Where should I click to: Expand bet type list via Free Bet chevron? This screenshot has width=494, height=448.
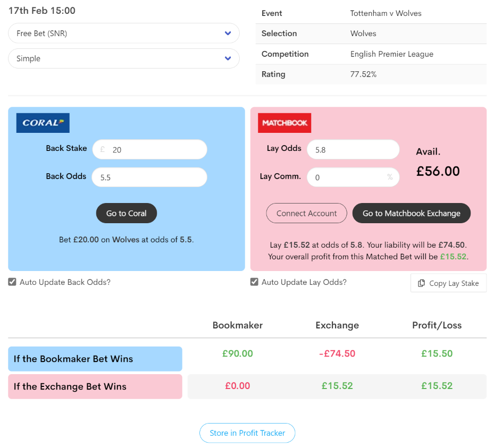tap(228, 33)
